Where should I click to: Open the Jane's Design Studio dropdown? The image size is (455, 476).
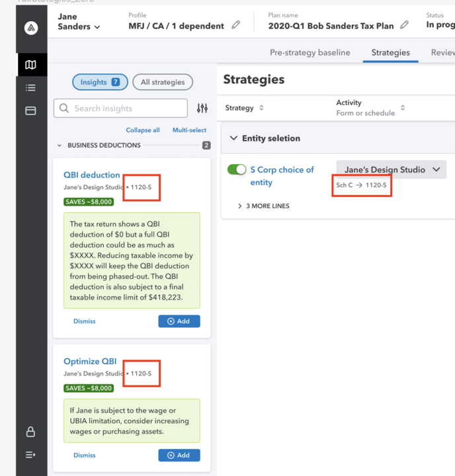tap(392, 169)
